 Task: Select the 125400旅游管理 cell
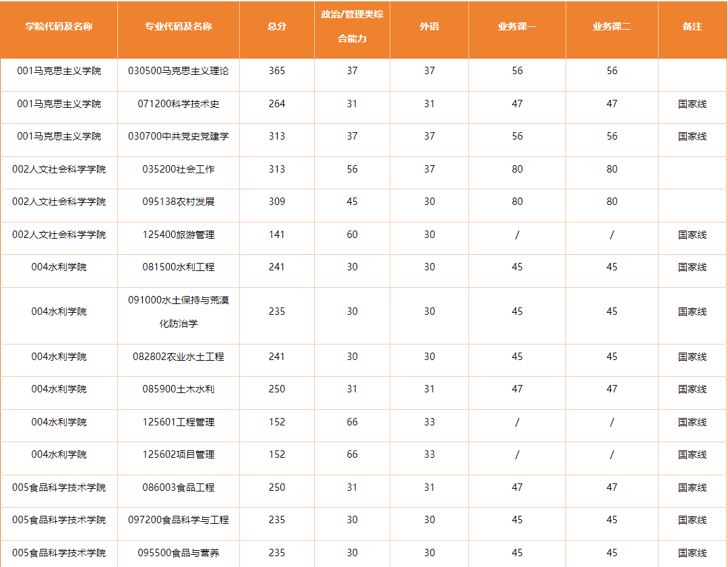(x=178, y=235)
